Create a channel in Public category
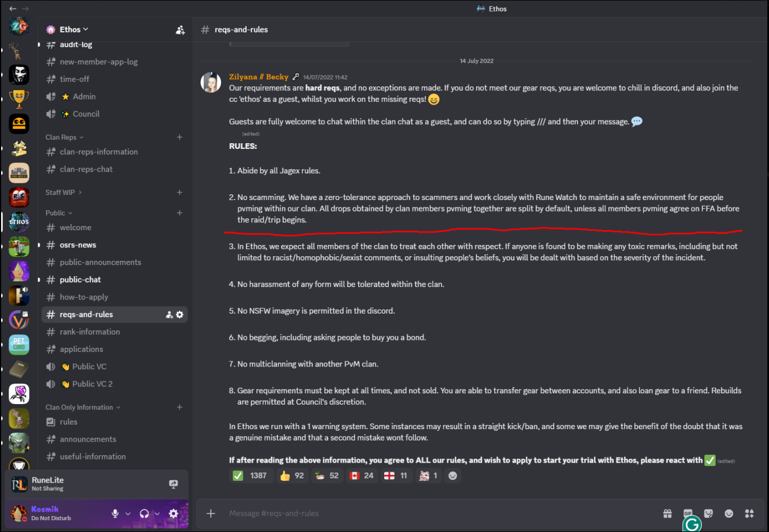 click(180, 213)
